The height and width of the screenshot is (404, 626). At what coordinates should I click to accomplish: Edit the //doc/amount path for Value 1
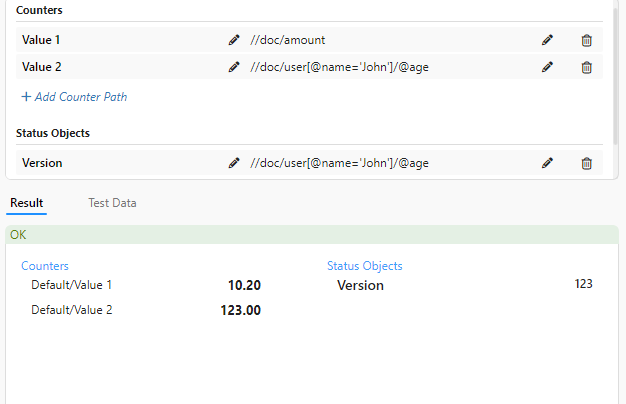click(x=547, y=40)
